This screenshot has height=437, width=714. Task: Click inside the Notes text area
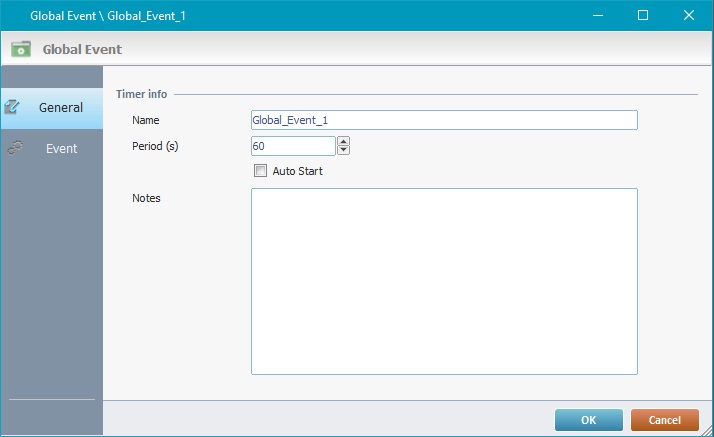(x=443, y=280)
